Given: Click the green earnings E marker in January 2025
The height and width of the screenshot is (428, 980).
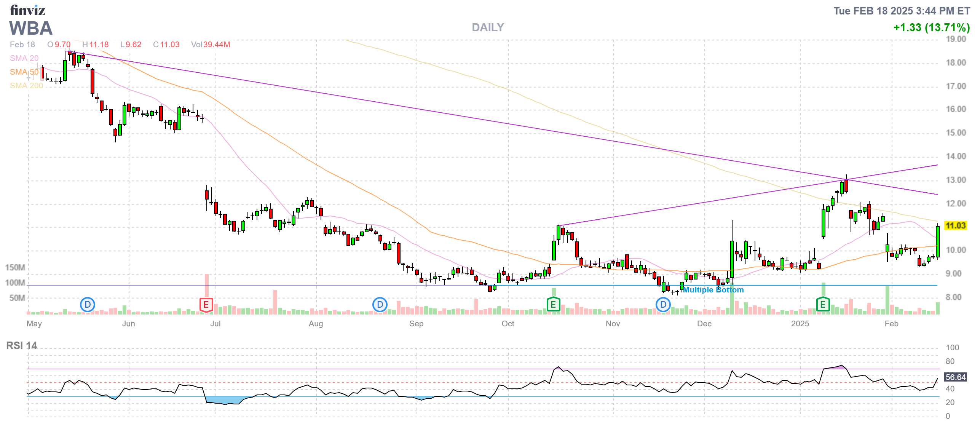Looking at the screenshot, I should pyautogui.click(x=823, y=305).
